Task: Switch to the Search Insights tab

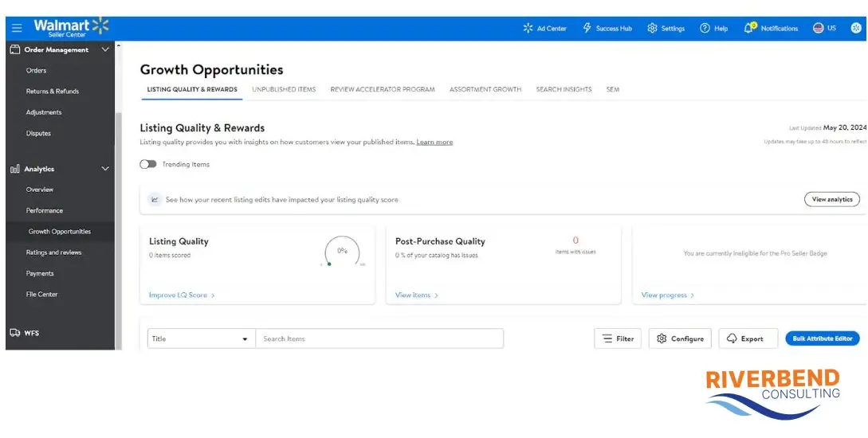Action: pyautogui.click(x=564, y=89)
